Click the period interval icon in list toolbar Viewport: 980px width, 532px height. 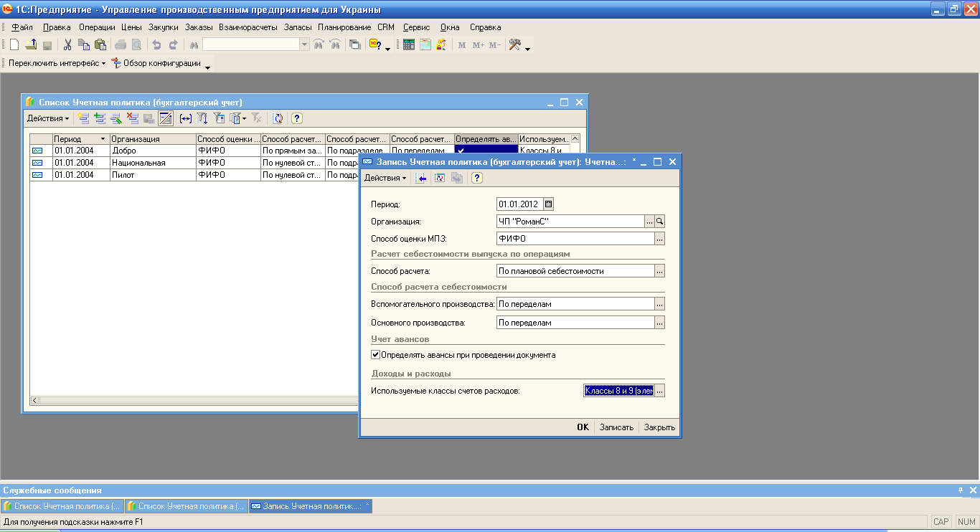click(186, 118)
